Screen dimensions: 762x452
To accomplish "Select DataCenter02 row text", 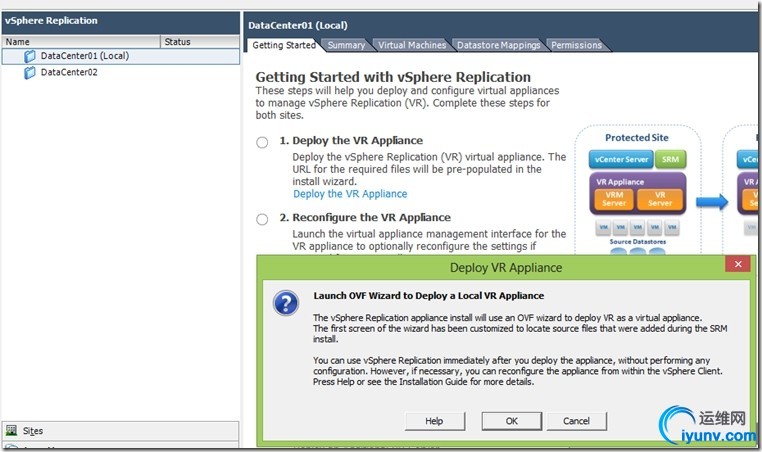I will [x=69, y=72].
